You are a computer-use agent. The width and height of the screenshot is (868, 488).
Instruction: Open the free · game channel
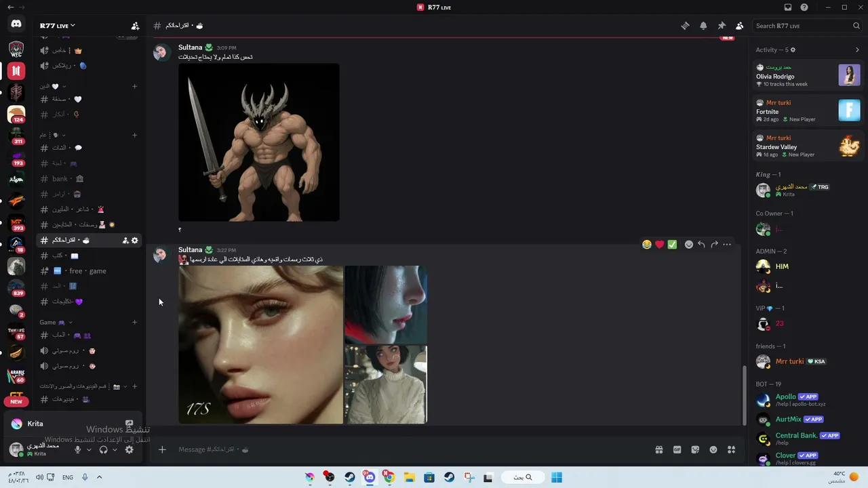click(88, 271)
